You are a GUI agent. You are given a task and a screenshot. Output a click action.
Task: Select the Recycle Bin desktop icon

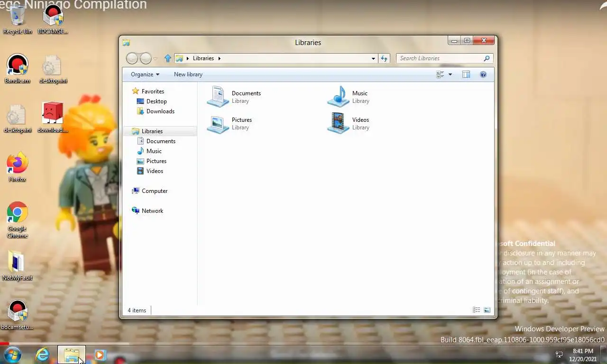18,19
